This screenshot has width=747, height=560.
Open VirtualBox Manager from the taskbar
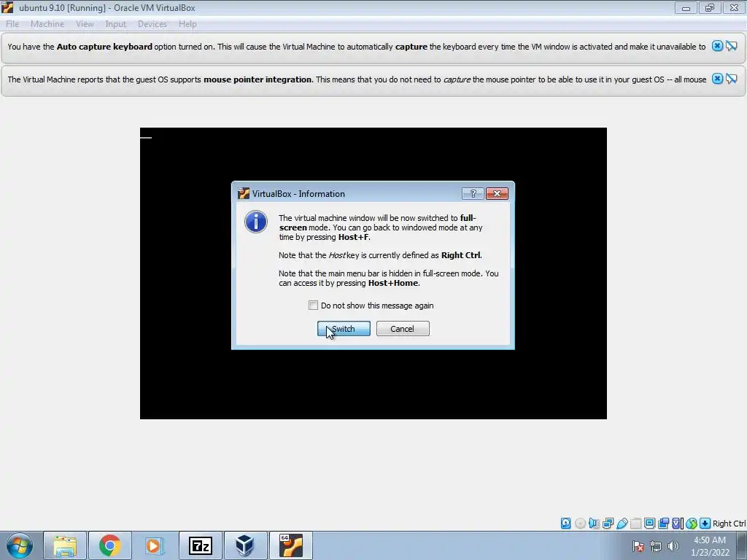coord(245,545)
